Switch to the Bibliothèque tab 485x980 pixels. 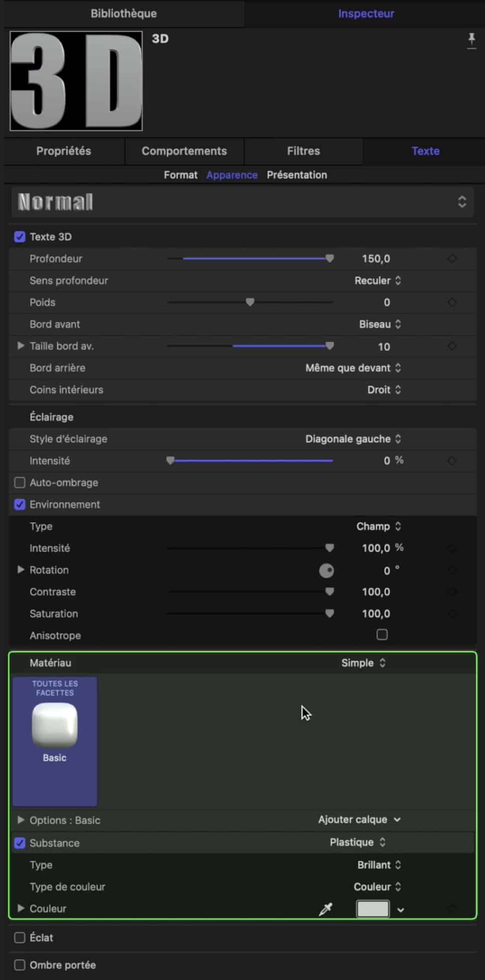124,14
